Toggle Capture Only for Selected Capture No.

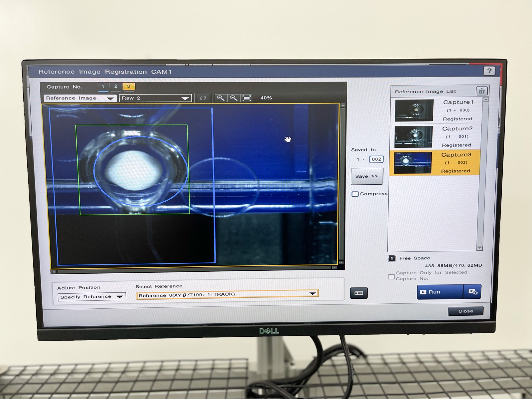tap(391, 277)
